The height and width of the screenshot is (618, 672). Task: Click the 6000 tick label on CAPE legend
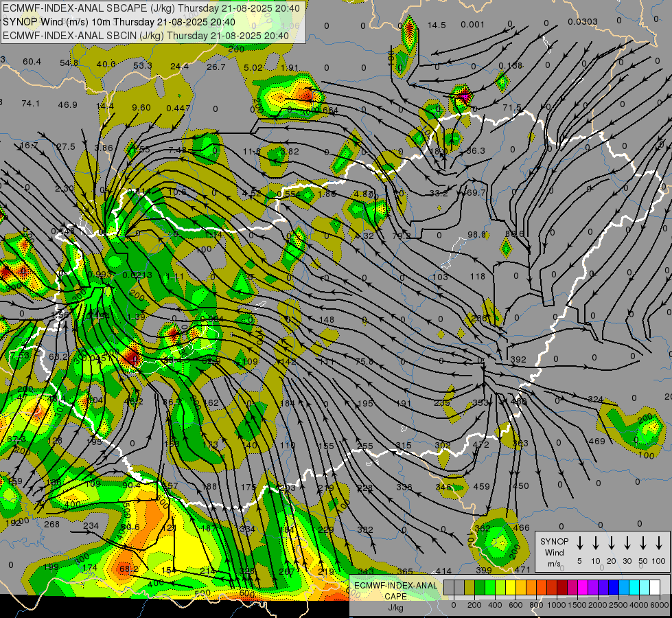(x=660, y=605)
